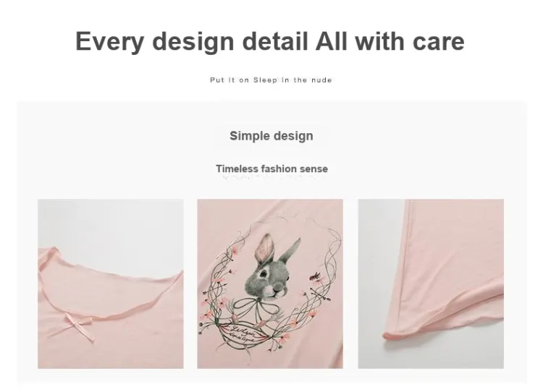543x392 pixels.
Task: Click the curled hem corner of pink fabric
Action: coord(391,336)
